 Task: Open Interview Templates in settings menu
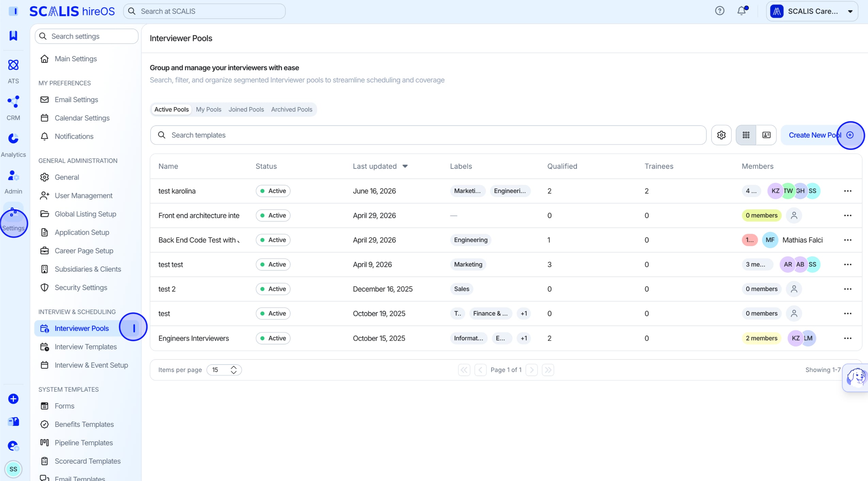[x=86, y=347]
